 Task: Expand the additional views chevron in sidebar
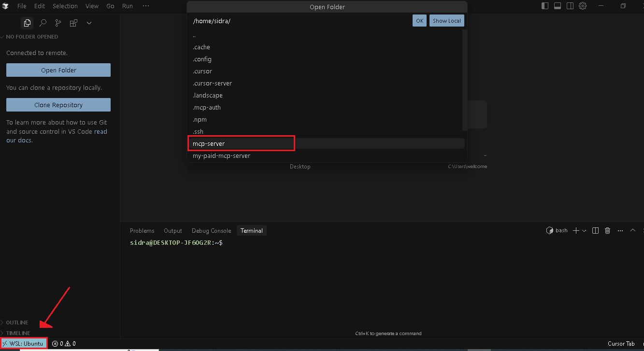(x=89, y=23)
